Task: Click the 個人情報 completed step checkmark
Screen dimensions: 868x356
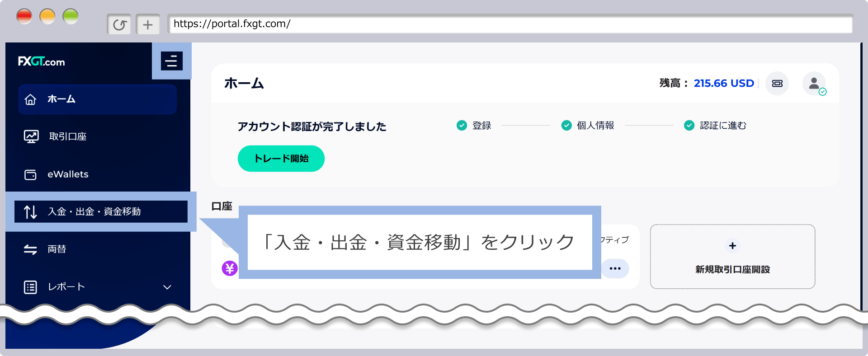Action: pos(566,125)
